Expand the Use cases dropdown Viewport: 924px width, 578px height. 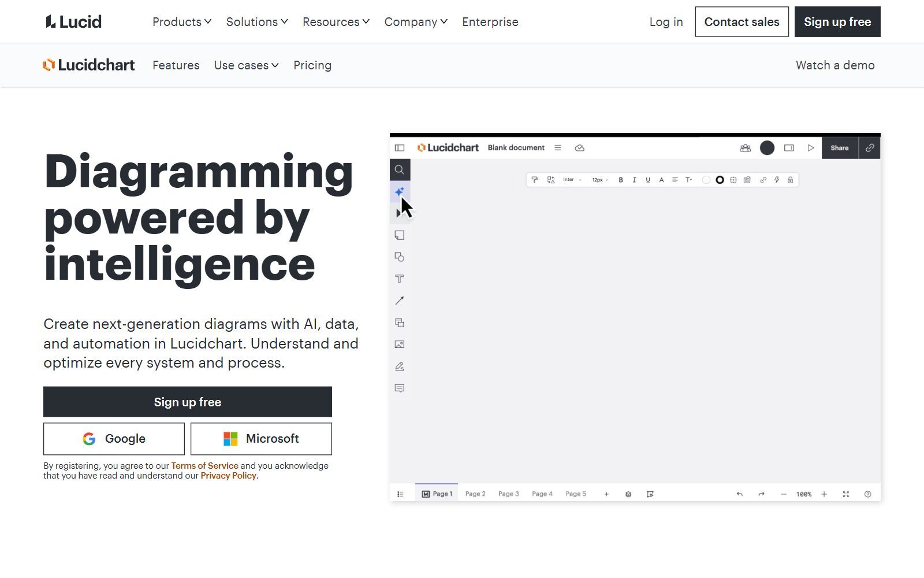[247, 65]
